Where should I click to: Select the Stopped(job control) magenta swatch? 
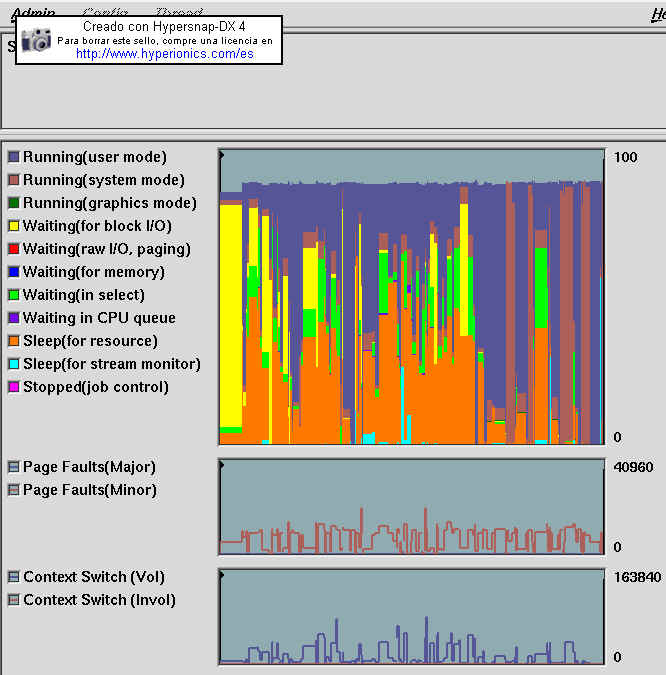[14, 387]
